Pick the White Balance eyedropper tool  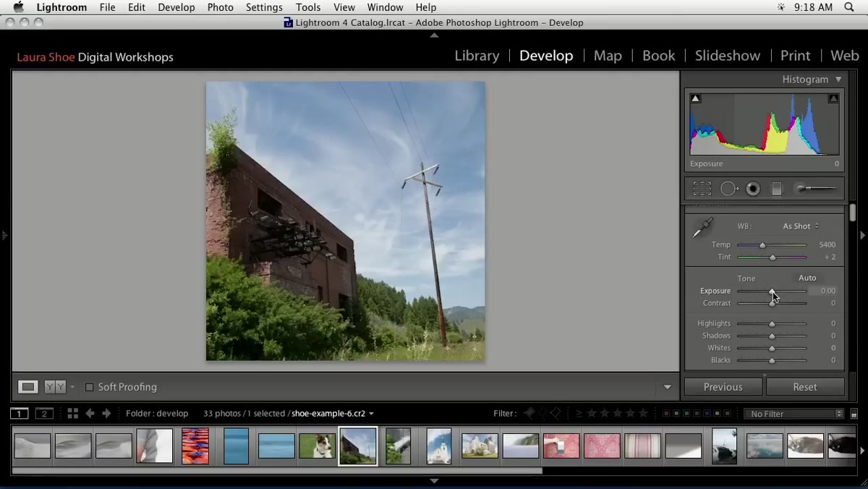[x=702, y=229]
